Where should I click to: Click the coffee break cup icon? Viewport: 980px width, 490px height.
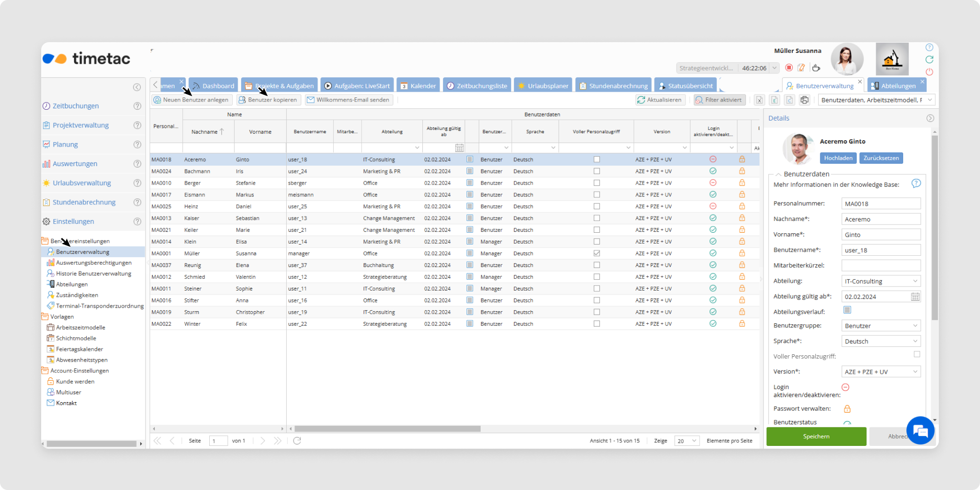click(816, 68)
